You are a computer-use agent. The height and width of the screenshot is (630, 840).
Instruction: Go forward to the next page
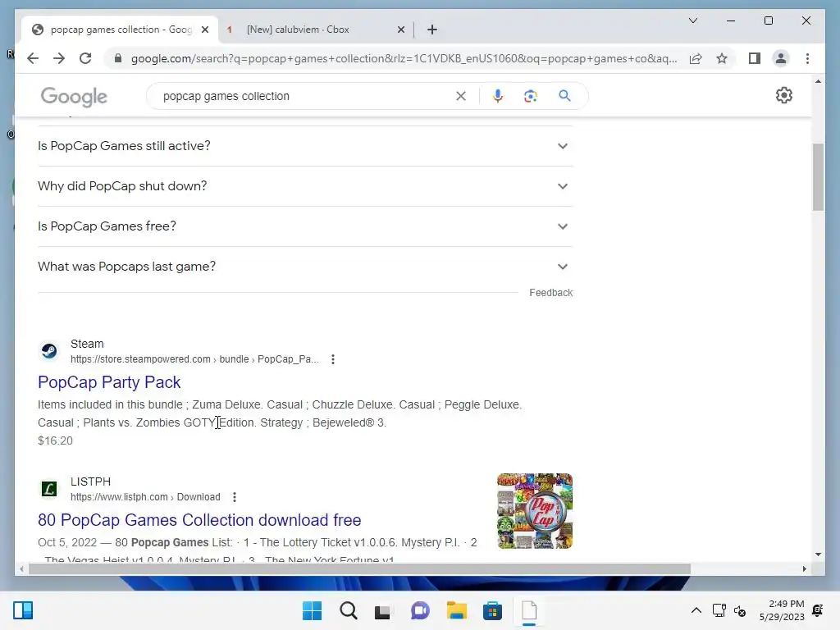[x=59, y=58]
